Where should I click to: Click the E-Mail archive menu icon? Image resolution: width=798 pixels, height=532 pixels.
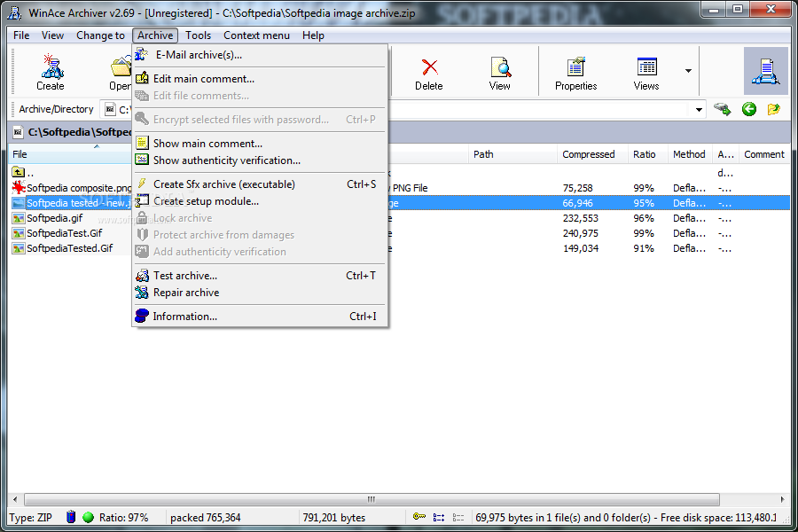pos(142,54)
